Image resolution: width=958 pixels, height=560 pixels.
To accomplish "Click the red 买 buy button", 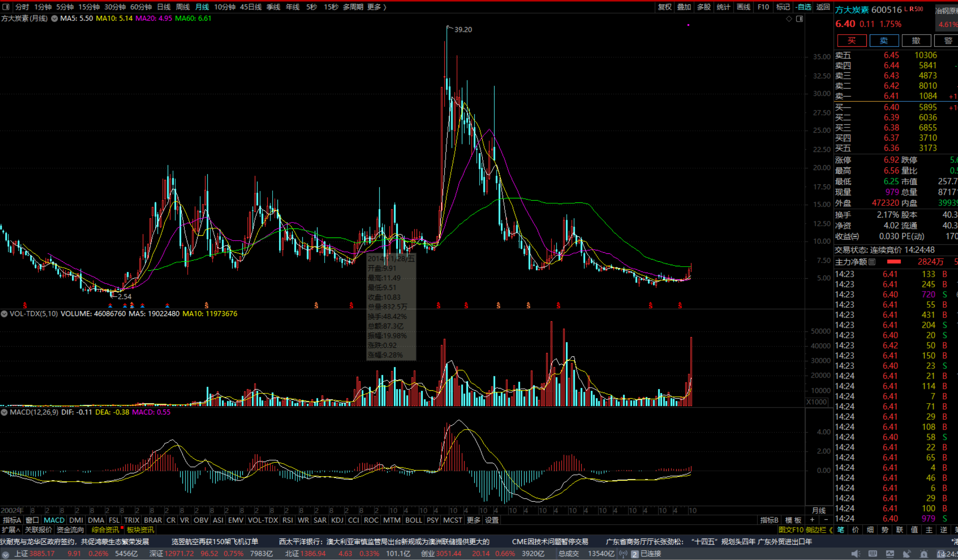I will (x=852, y=41).
